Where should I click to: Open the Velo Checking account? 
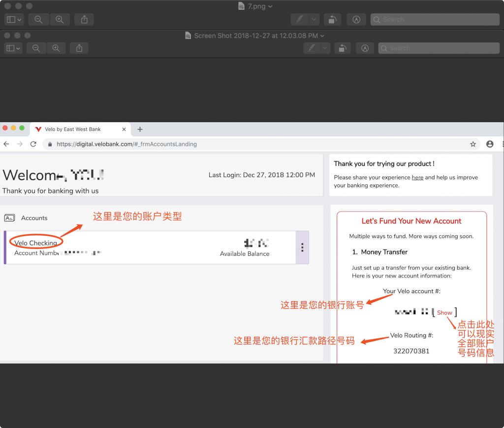point(35,243)
